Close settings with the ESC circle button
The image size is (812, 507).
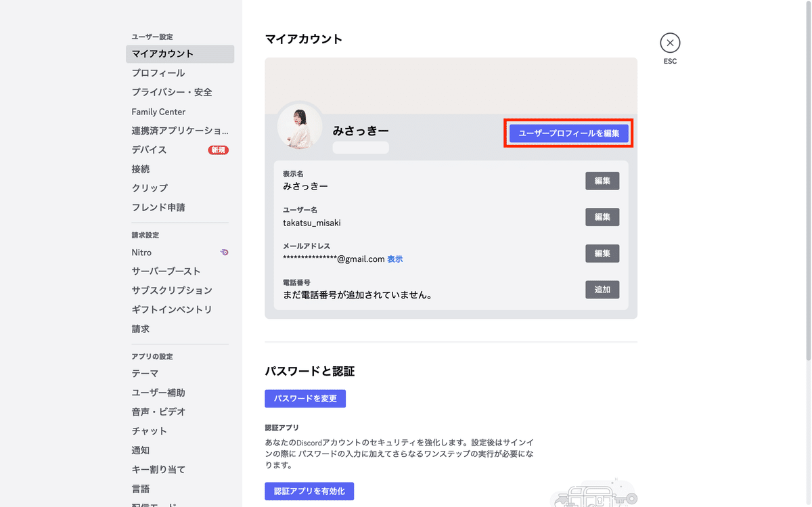click(670, 43)
